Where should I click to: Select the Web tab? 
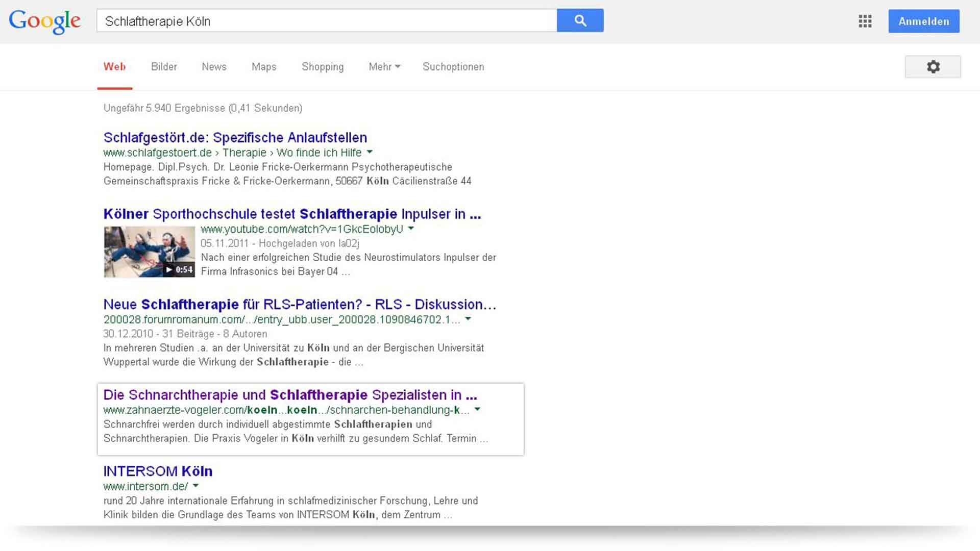pyautogui.click(x=115, y=67)
